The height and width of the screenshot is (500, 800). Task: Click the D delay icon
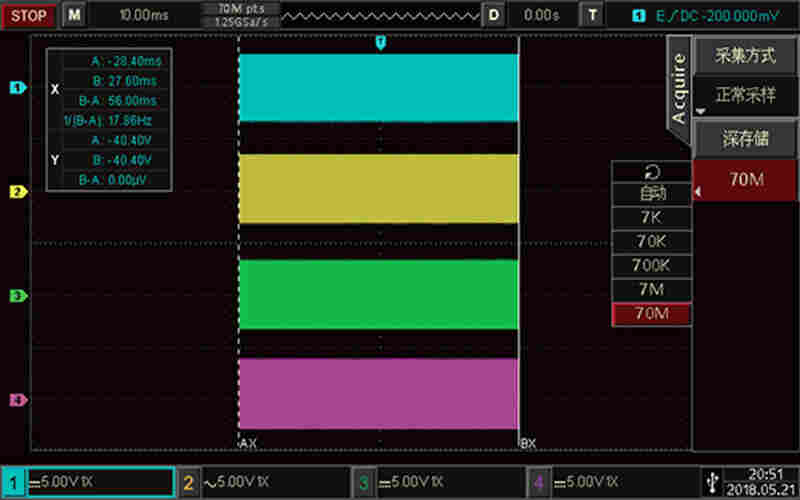point(493,15)
